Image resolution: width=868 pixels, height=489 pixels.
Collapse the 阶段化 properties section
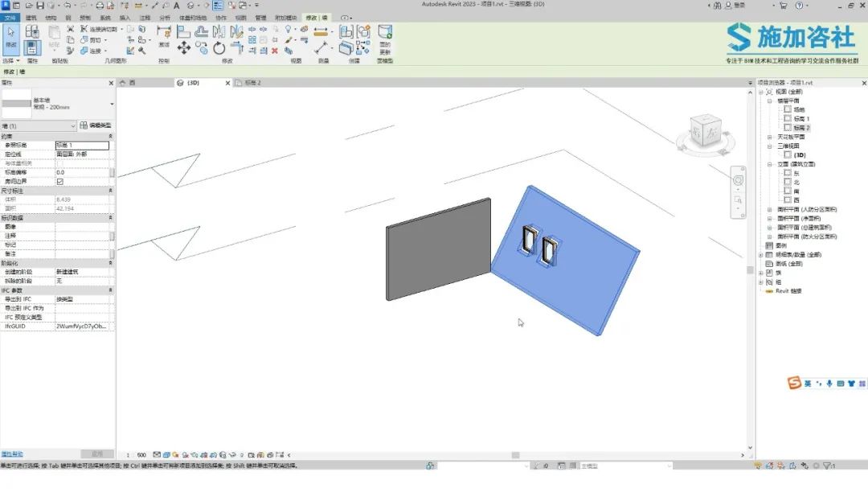pyautogui.click(x=110, y=263)
